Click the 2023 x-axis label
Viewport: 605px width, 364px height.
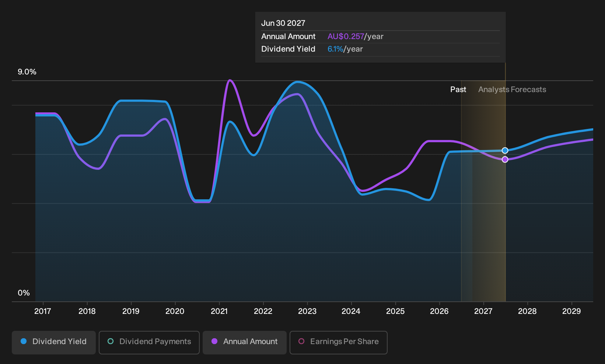point(307,311)
